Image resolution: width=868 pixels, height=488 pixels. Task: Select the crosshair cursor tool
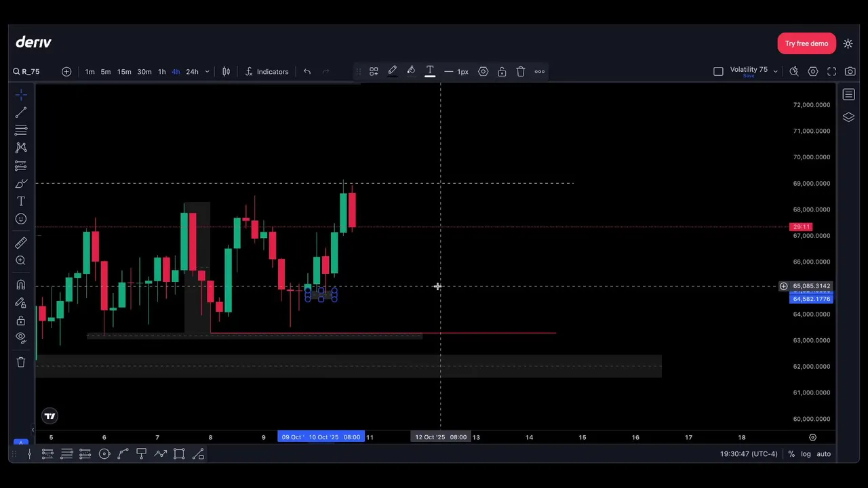point(21,94)
